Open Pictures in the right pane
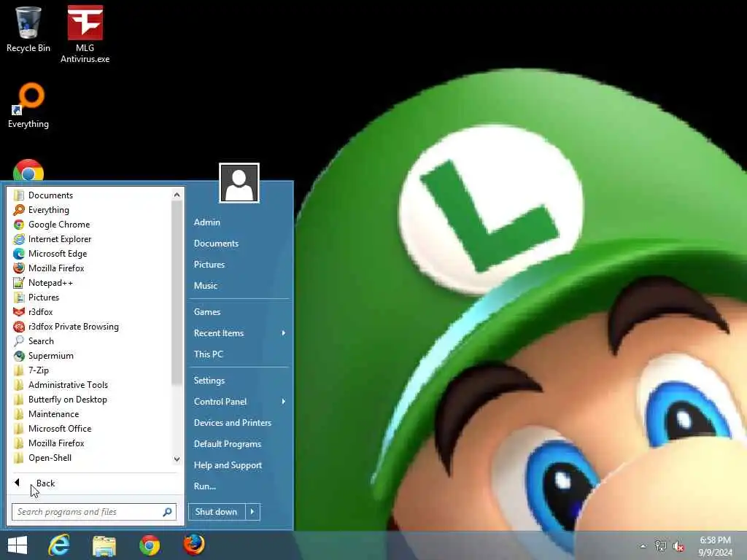Viewport: 747px width, 560px height. click(239, 264)
